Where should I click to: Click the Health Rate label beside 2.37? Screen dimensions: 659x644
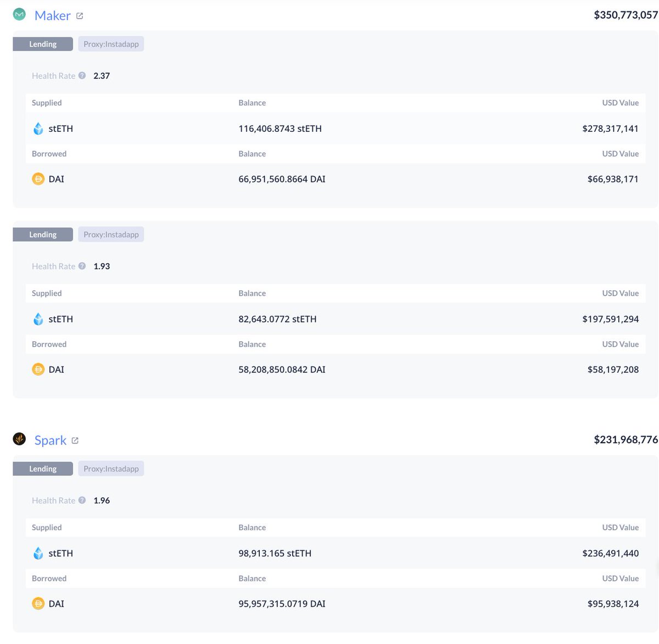53,76
